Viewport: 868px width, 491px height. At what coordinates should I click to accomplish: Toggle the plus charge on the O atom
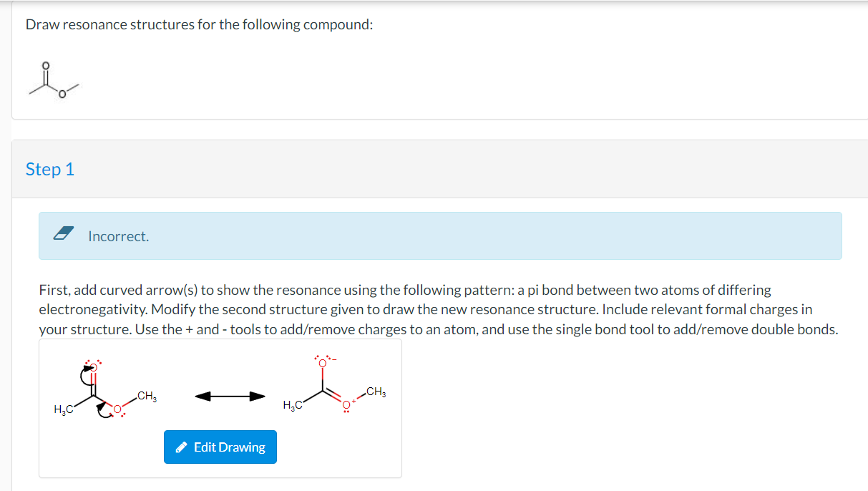click(x=355, y=402)
